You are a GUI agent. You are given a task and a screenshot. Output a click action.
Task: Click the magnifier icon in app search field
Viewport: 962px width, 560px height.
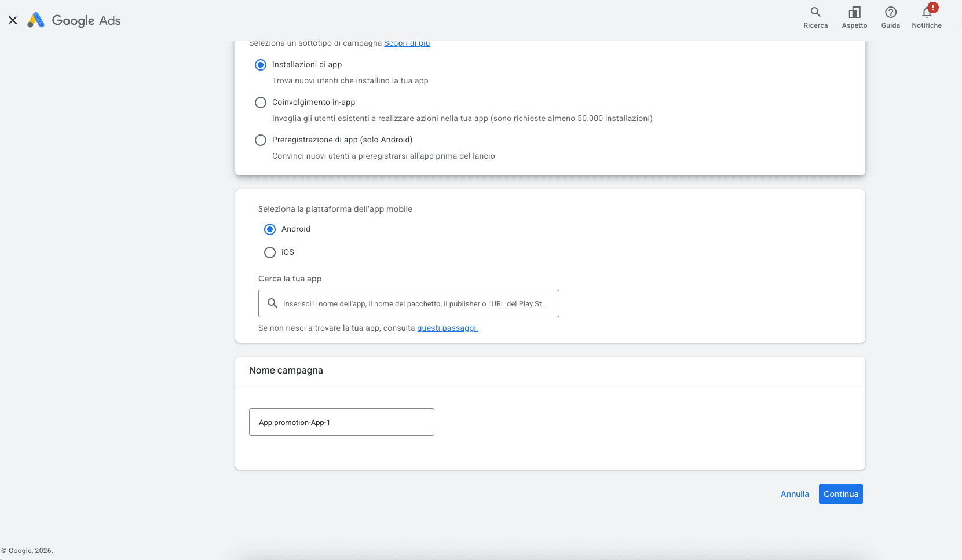272,303
